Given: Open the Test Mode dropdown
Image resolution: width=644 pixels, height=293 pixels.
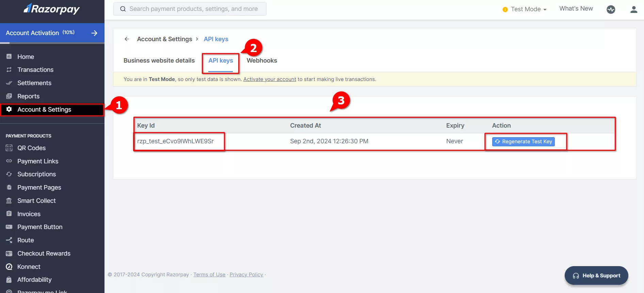Looking at the screenshot, I should coord(525,9).
